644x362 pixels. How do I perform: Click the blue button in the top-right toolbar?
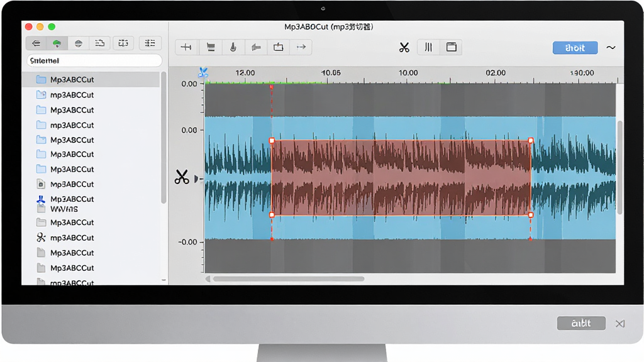pos(575,48)
